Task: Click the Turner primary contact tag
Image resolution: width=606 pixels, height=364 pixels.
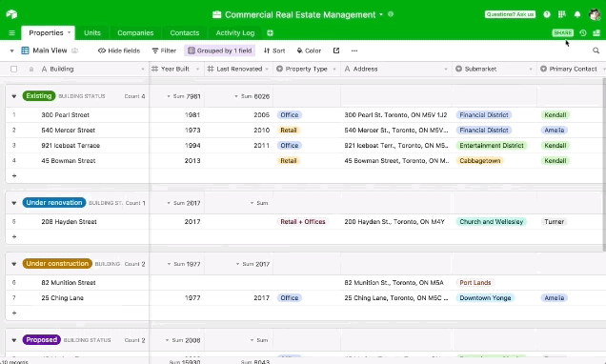Action: point(554,222)
